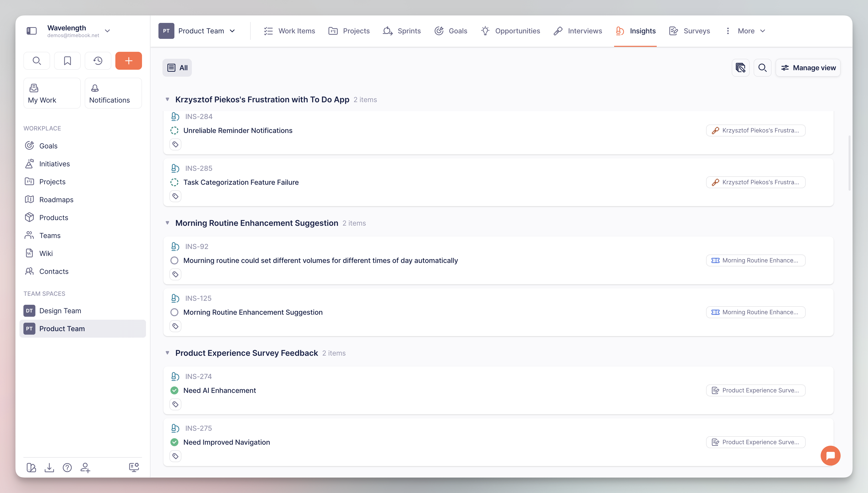The image size is (868, 493).
Task: Add tag to INS-285 insight
Action: coord(175,196)
